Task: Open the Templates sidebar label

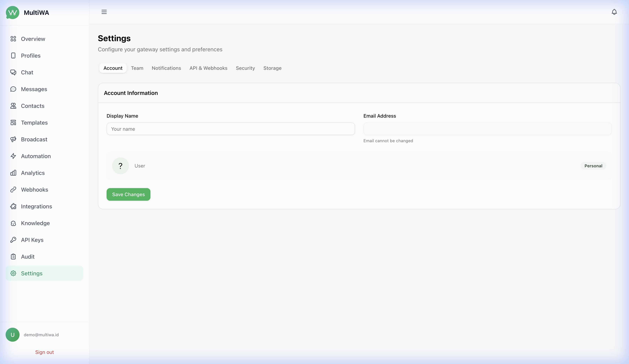Action: (x=34, y=122)
